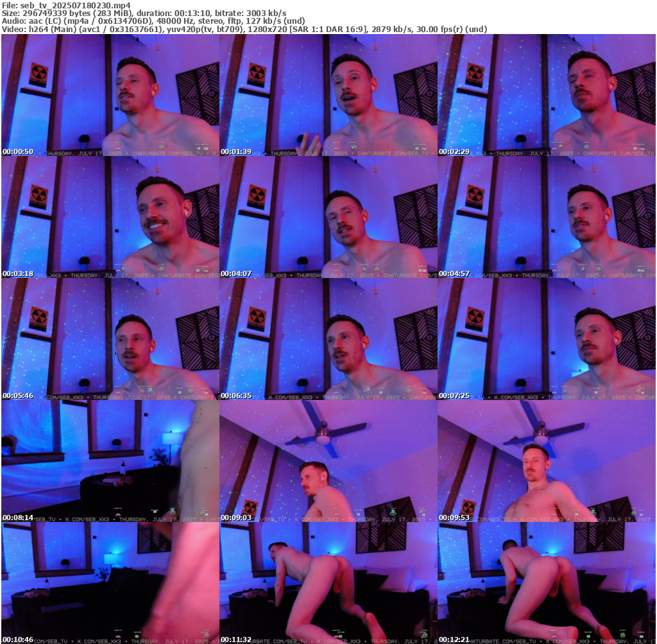The image size is (657, 644).
Task: Click the 'File: seb_tv_202507180230.mp4' header line
Action: click(x=66, y=5)
